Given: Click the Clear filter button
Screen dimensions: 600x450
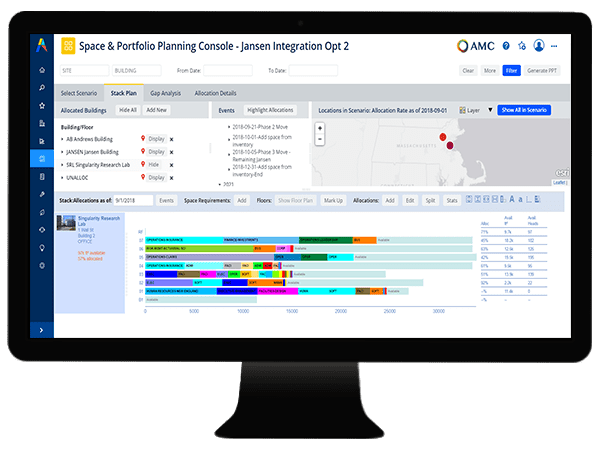Looking at the screenshot, I should pos(468,70).
